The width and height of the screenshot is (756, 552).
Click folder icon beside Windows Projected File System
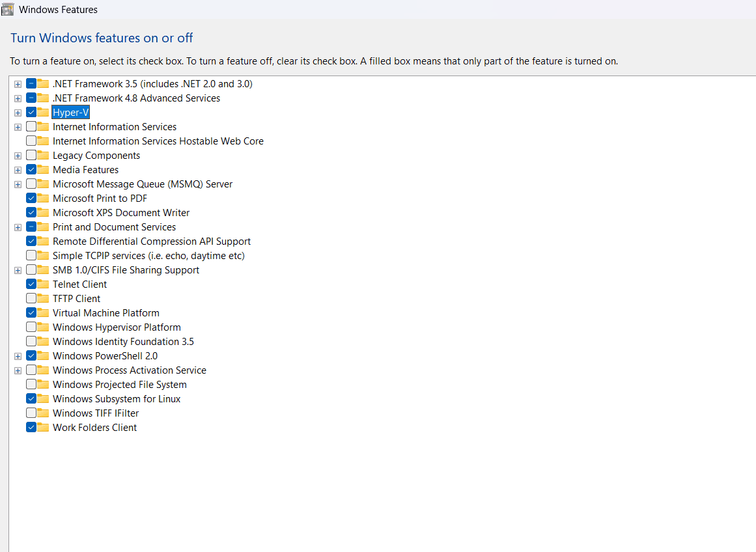[x=44, y=384]
